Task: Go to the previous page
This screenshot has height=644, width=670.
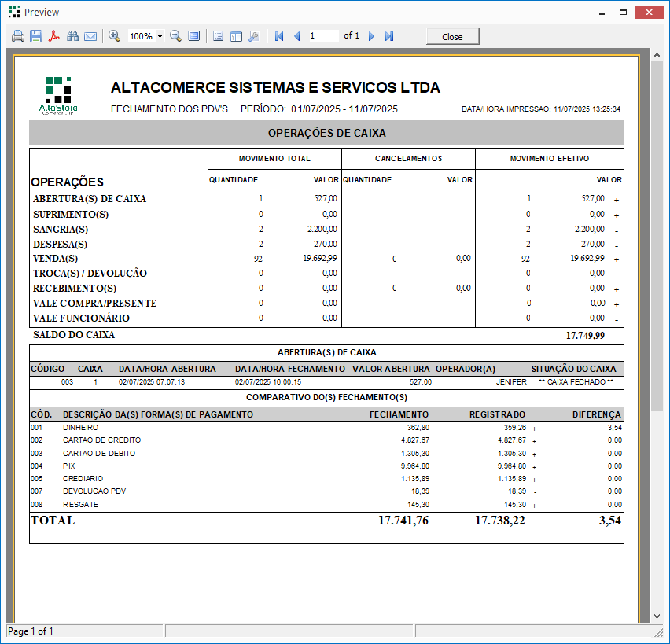Action: coord(297,36)
